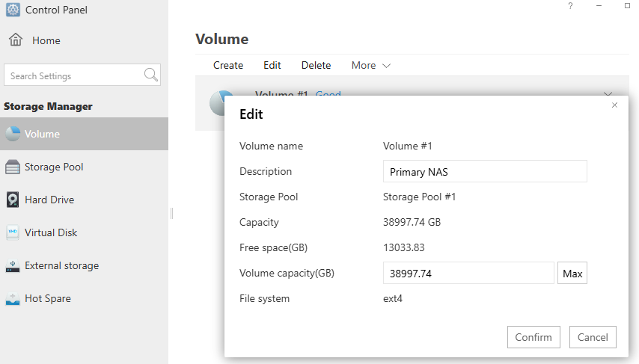Click the Create toolbar option
639x364 pixels.
point(228,66)
